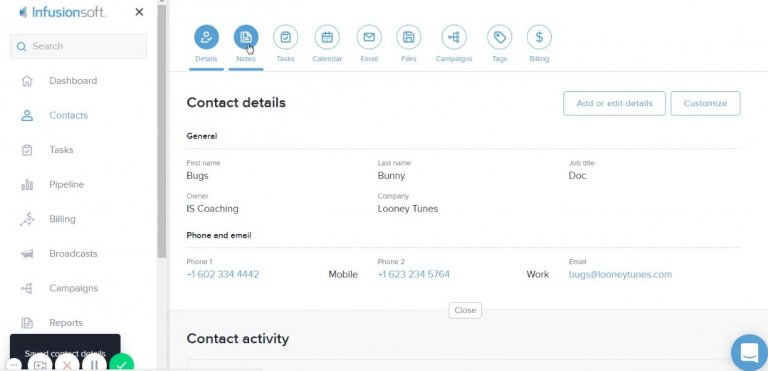Open the Files save-disk icon
The width and height of the screenshot is (768, 371).
pos(408,37)
